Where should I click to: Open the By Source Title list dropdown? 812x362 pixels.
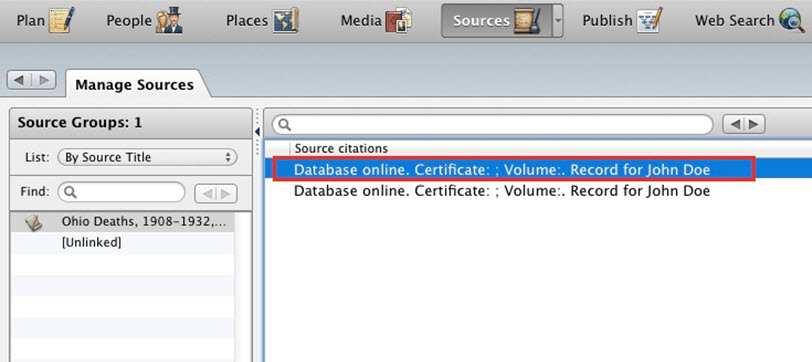point(148,157)
